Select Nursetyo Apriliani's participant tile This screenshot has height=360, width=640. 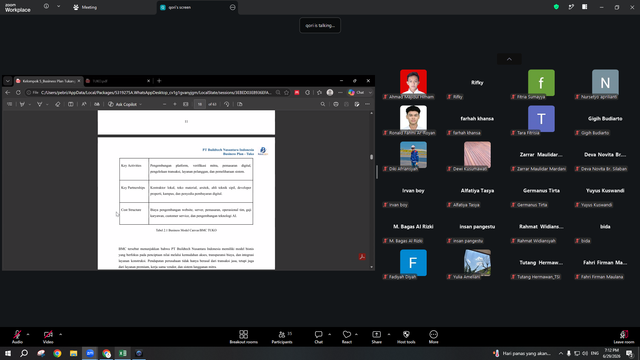pyautogui.click(x=605, y=83)
